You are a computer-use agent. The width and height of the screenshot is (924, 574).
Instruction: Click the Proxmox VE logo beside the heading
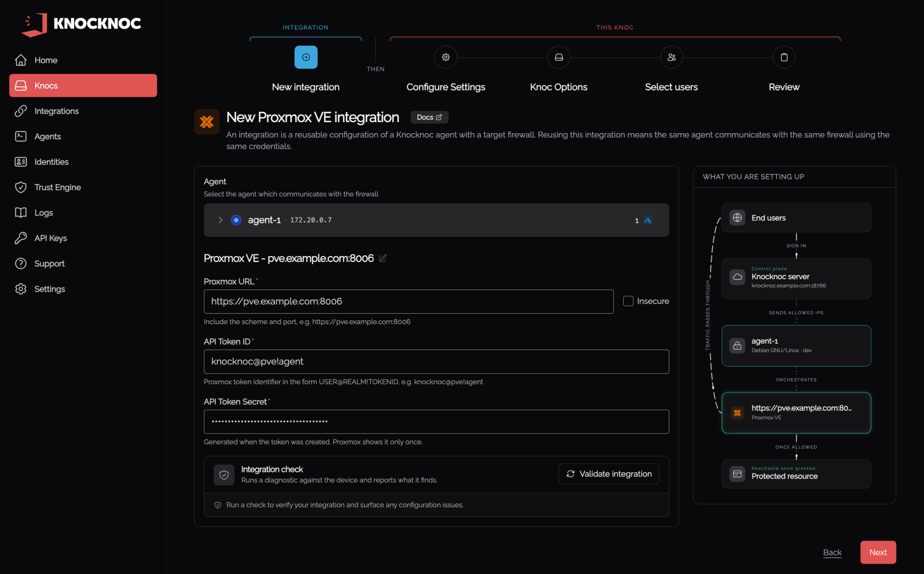[207, 122]
